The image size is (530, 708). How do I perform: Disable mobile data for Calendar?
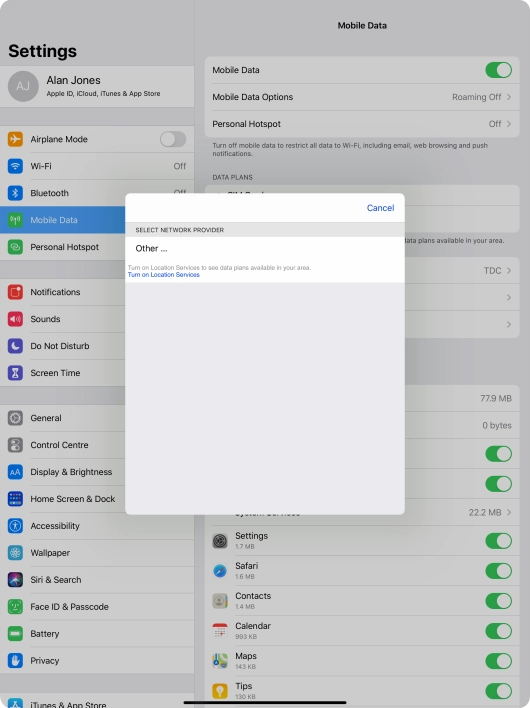[498, 631]
